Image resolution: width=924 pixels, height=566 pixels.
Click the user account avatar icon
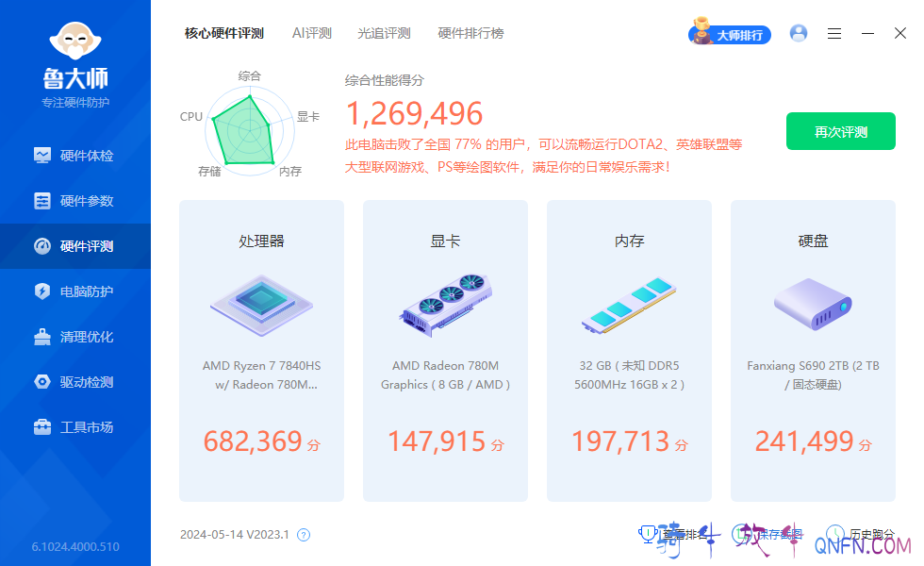pos(799,33)
